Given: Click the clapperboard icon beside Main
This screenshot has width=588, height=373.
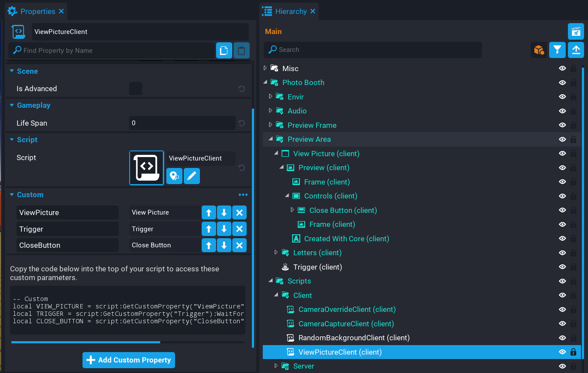Looking at the screenshot, I should pyautogui.click(x=576, y=31).
